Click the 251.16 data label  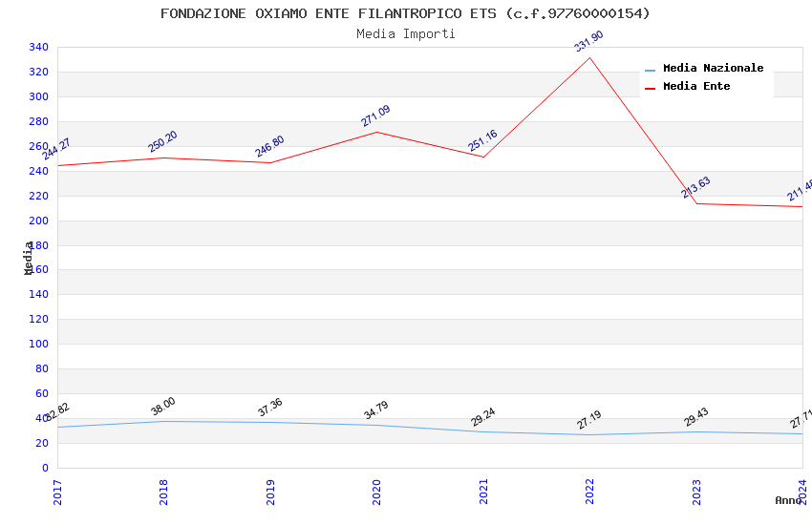(x=482, y=140)
